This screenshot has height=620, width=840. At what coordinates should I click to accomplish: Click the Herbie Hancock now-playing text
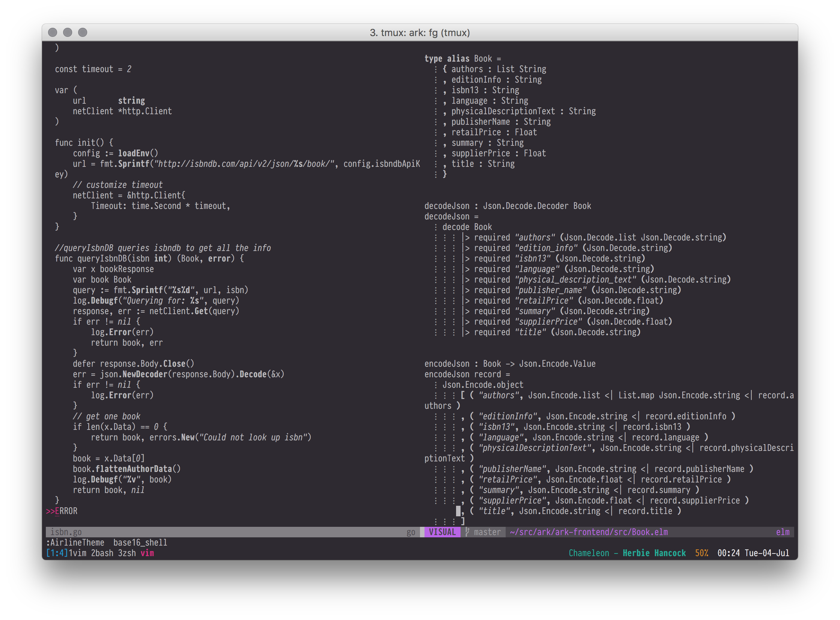654,553
